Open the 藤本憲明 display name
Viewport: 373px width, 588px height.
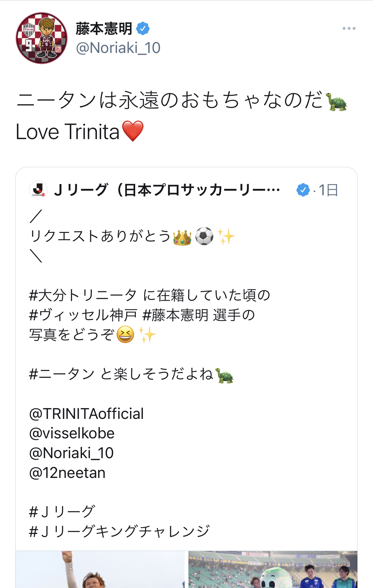(104, 29)
